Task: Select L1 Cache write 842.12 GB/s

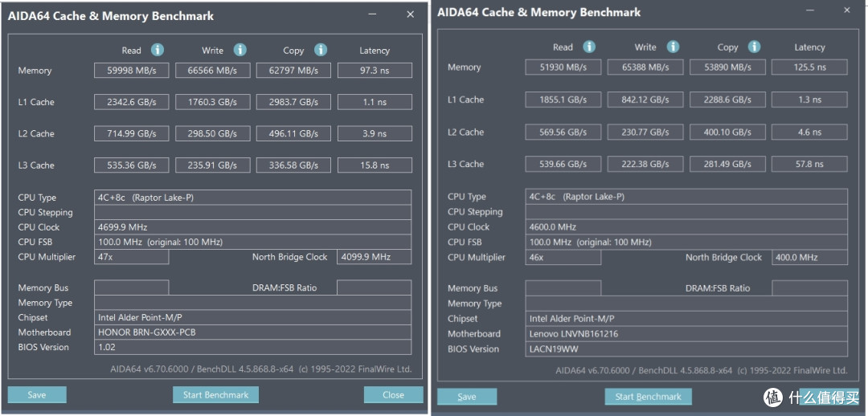Action: [x=645, y=100]
